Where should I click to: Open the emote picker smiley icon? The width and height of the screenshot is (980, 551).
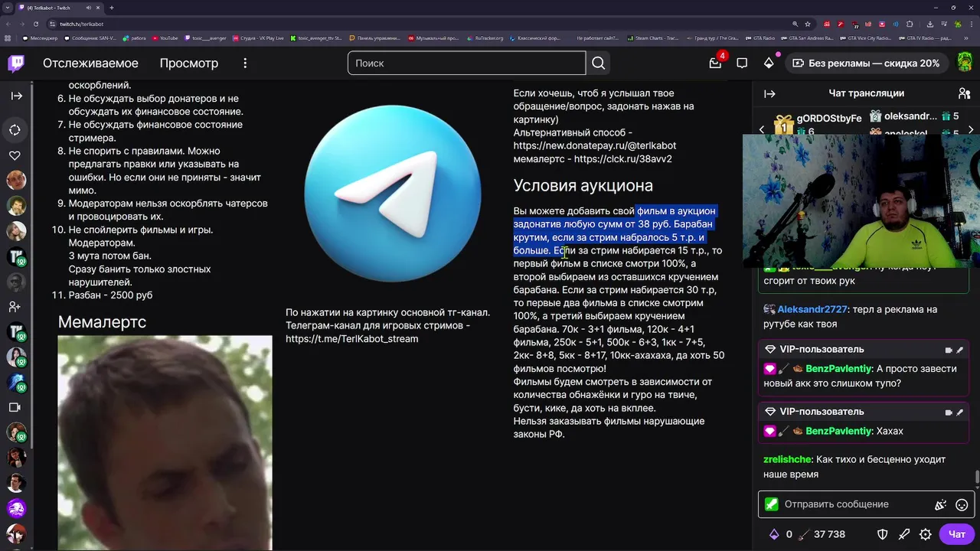[x=962, y=505]
